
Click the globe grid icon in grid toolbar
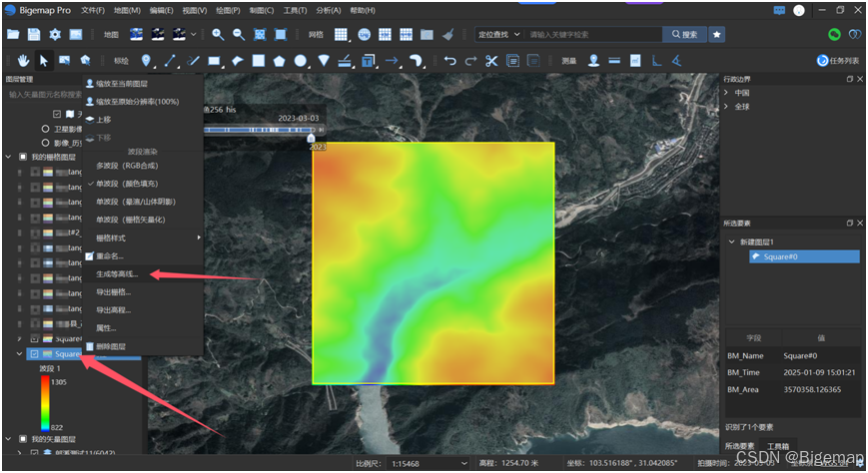tap(364, 34)
